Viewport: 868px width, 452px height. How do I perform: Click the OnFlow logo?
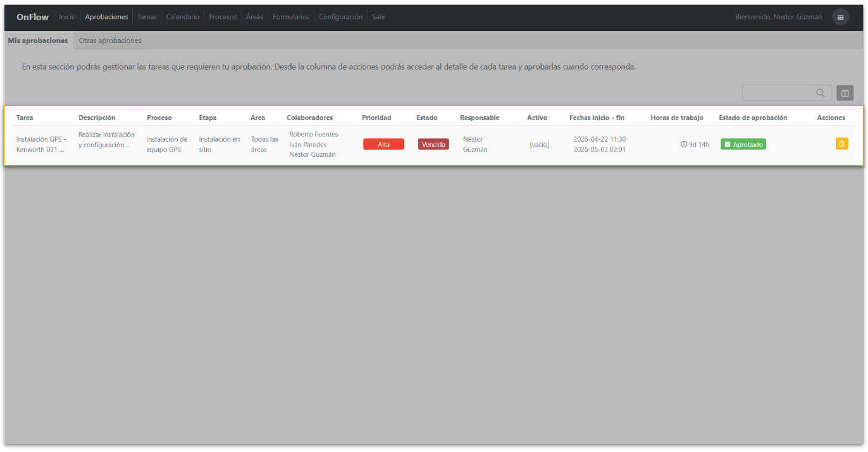coord(32,17)
